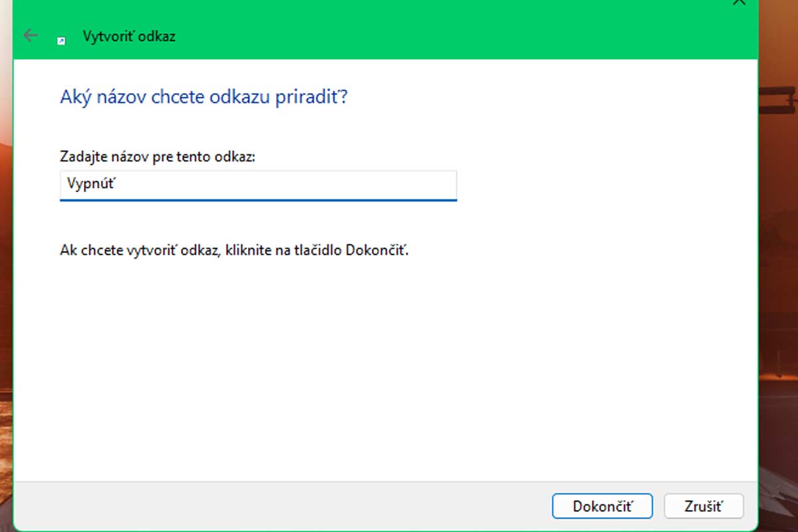Click the back arrow in the wizard header

30,35
